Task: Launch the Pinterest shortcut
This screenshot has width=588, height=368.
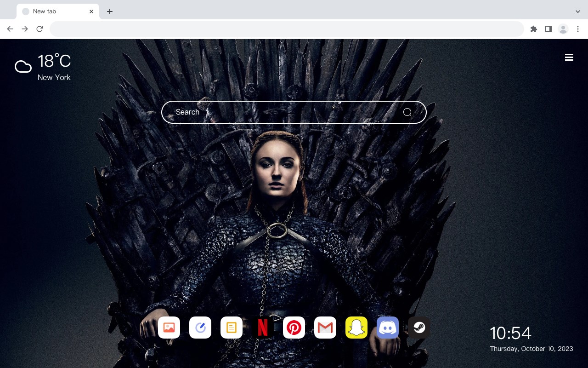Action: click(x=294, y=328)
